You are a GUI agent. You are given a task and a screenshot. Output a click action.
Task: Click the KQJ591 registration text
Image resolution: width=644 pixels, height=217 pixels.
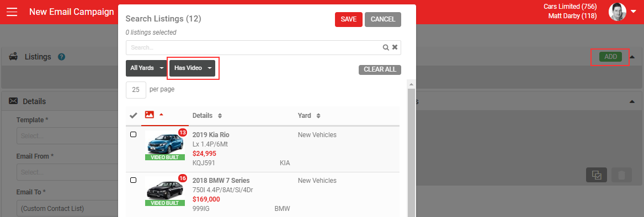[204, 163]
